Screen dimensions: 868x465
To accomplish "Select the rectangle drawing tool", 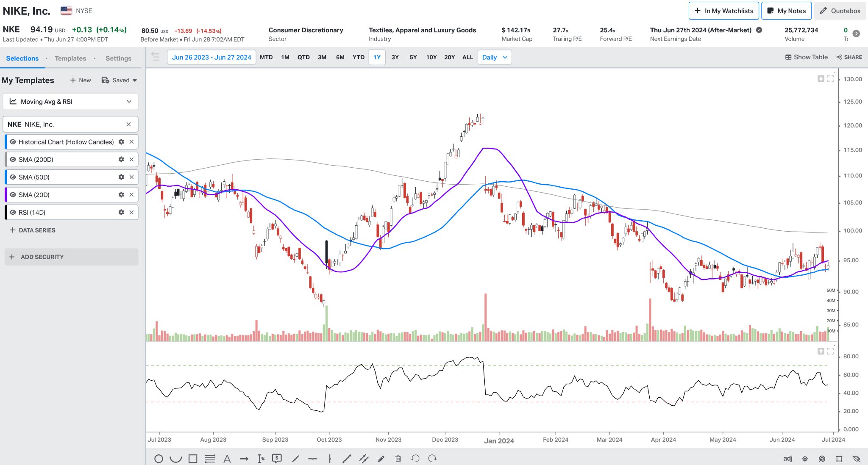I will tap(193, 459).
